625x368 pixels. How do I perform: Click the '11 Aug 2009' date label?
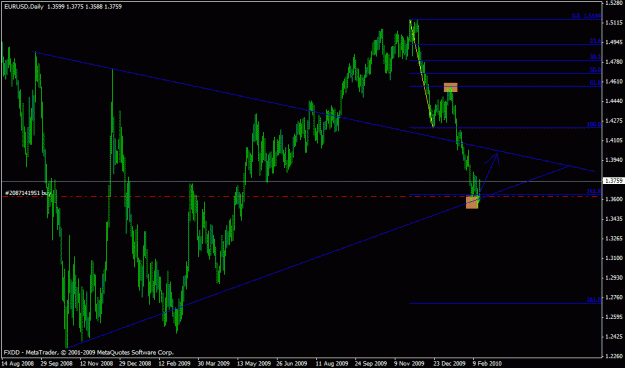coord(332,364)
